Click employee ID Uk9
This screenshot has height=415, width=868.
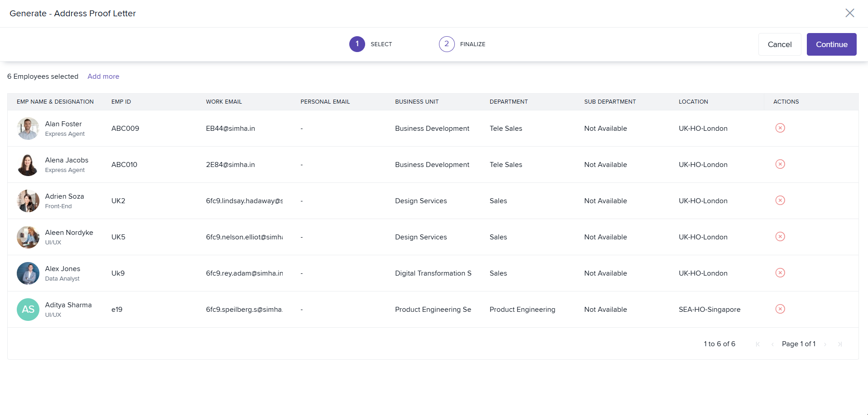(x=118, y=273)
